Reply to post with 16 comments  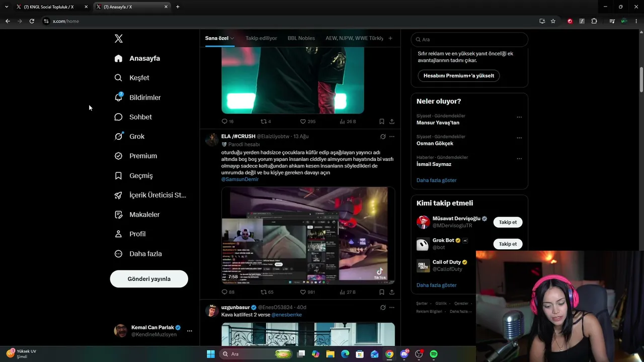pos(227,121)
